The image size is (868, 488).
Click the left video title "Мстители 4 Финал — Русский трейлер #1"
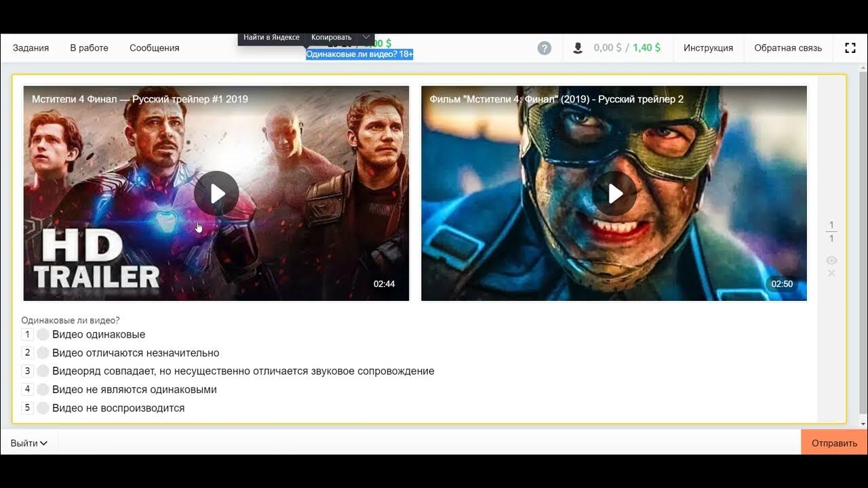click(x=140, y=99)
